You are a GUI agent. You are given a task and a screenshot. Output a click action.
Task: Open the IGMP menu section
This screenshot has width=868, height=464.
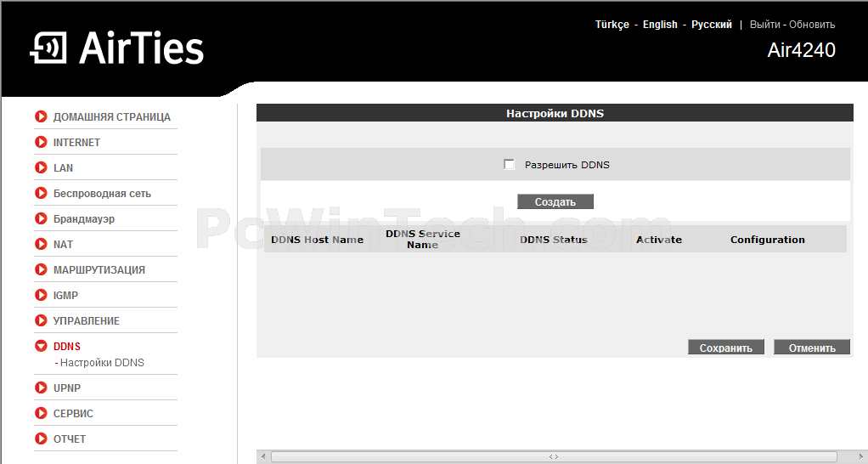tap(65, 295)
